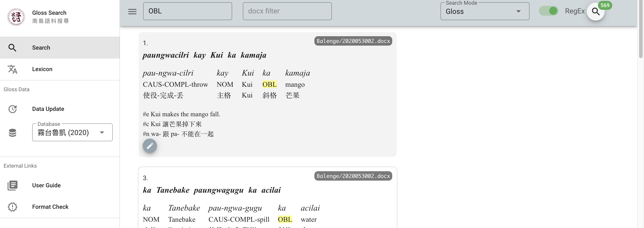Open the Search Mode Gloss dropdown
Screen dimensions: 644x228
click(485, 11)
